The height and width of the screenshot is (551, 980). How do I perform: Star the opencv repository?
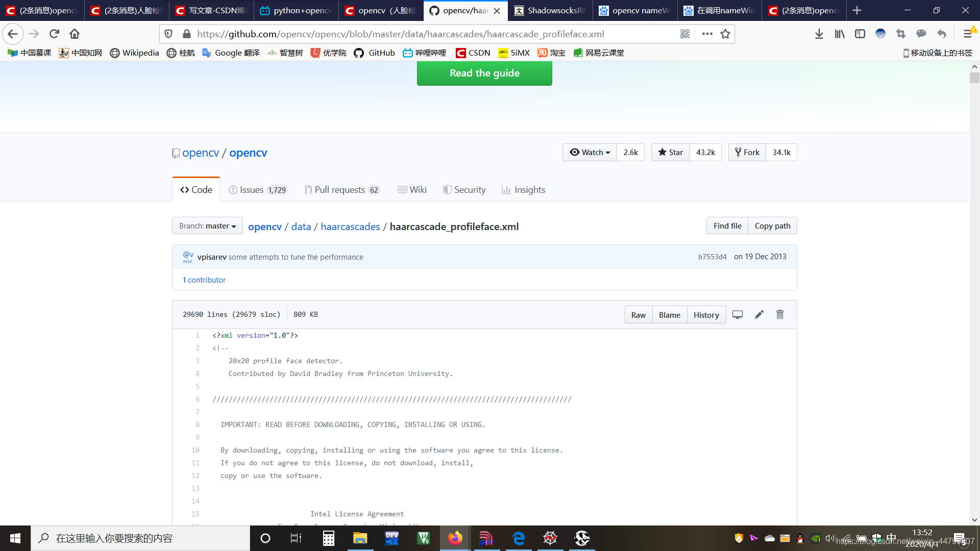pyautogui.click(x=670, y=153)
